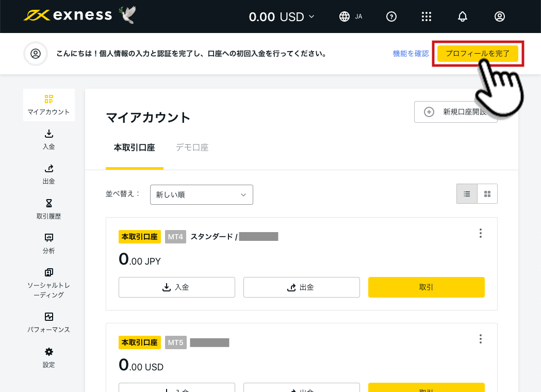Select マイアカウント in the sidebar
Image resolution: width=541 pixels, height=392 pixels.
tap(49, 105)
